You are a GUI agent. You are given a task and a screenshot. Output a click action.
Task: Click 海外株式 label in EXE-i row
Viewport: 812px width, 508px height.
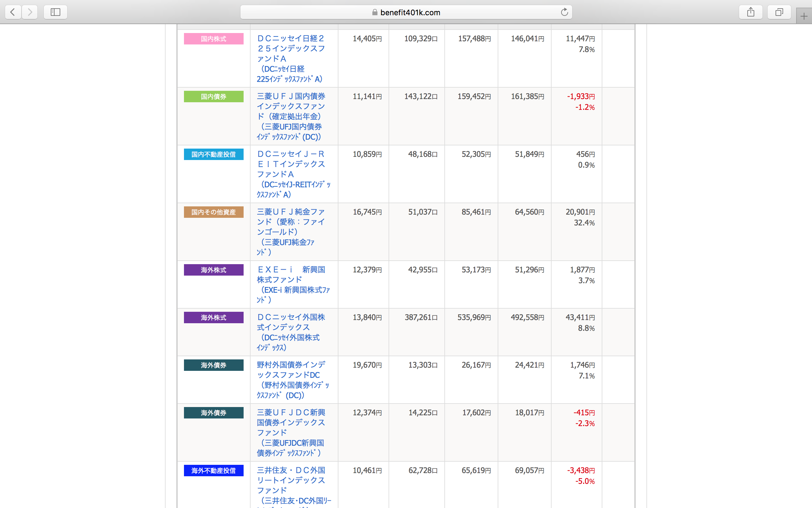click(x=213, y=270)
